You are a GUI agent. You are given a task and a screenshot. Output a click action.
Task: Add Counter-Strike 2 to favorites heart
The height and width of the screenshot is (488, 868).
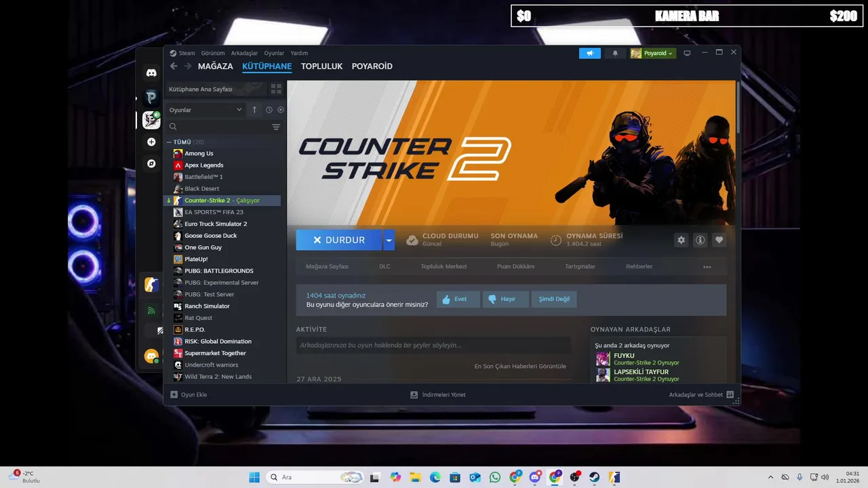click(719, 240)
